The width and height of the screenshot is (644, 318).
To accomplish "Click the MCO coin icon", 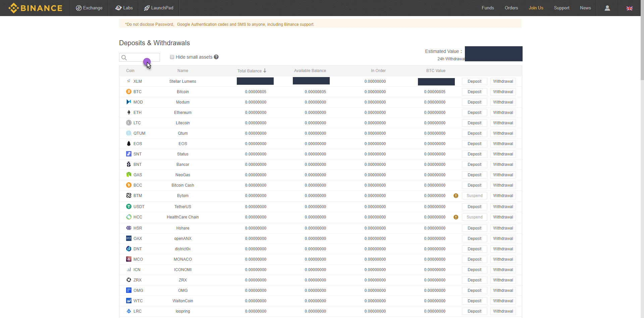I will click(129, 259).
